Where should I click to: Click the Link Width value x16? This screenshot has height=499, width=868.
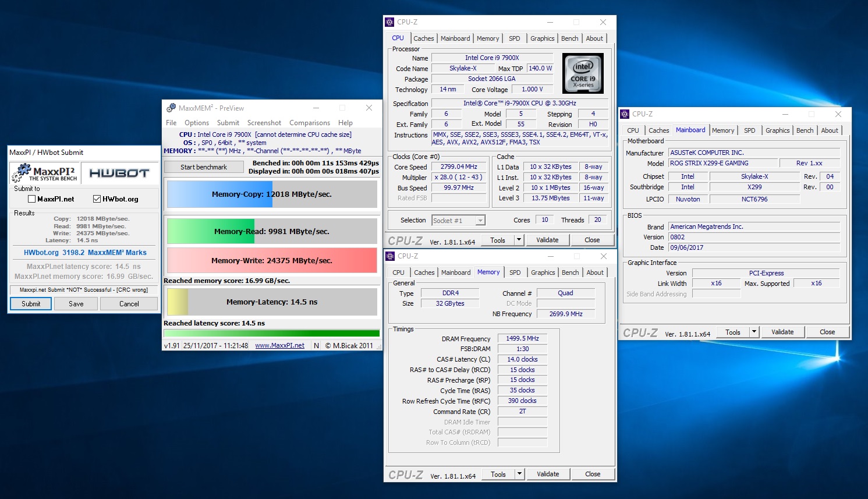tap(716, 283)
